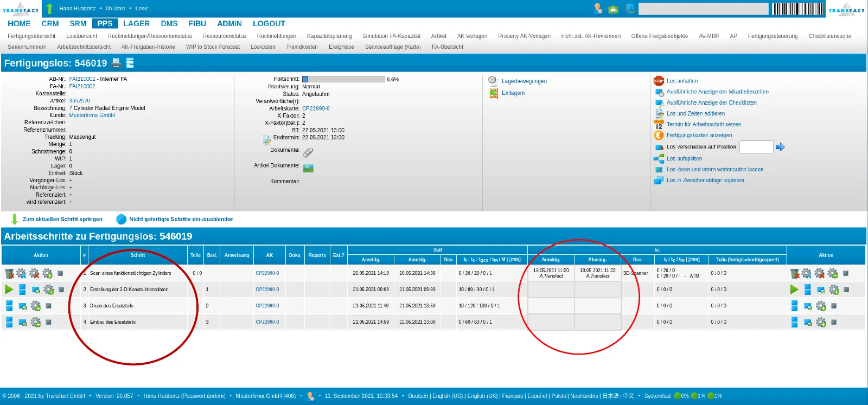The image size is (868, 405).
Task: Click the trash icon in leftmost Aktion column
Action: (9, 273)
